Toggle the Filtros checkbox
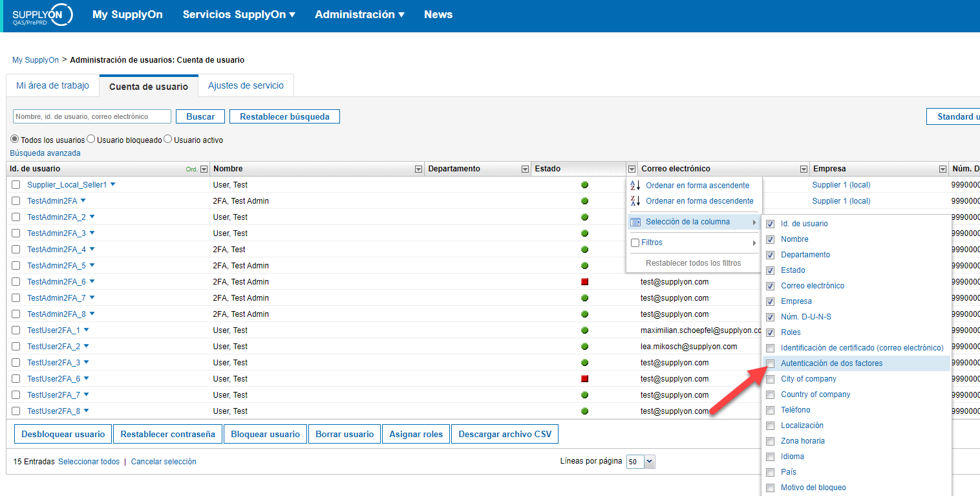 pos(635,243)
